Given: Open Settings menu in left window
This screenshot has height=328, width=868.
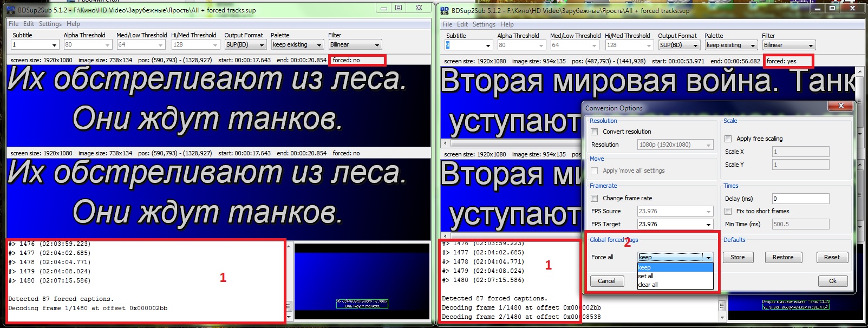Looking at the screenshot, I should 50,24.
